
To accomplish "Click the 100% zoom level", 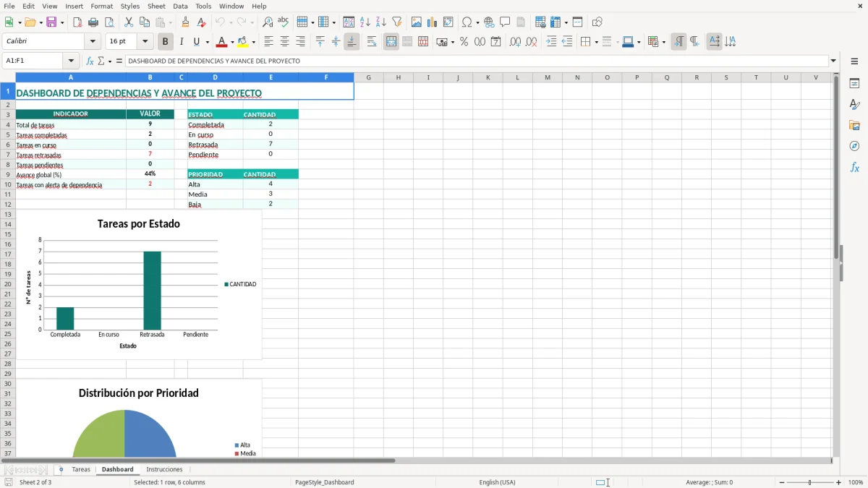I will [856, 482].
